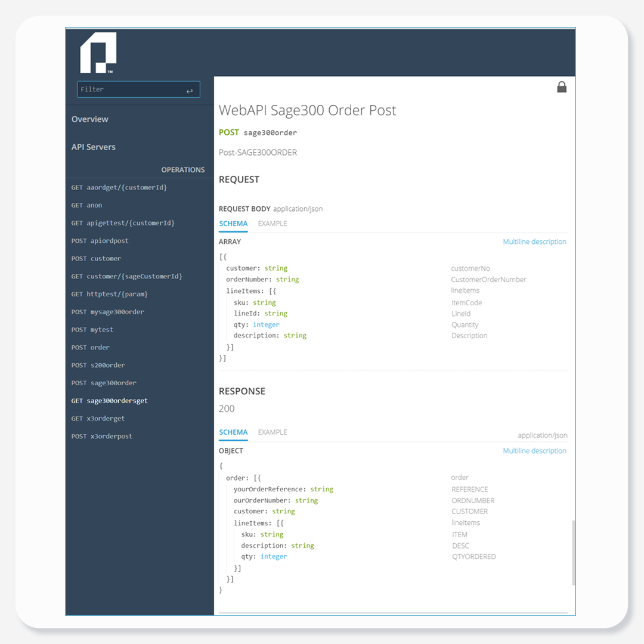Image resolution: width=644 pixels, height=644 pixels.
Task: Click the request lineItems: [{ row
Action: click(251, 291)
